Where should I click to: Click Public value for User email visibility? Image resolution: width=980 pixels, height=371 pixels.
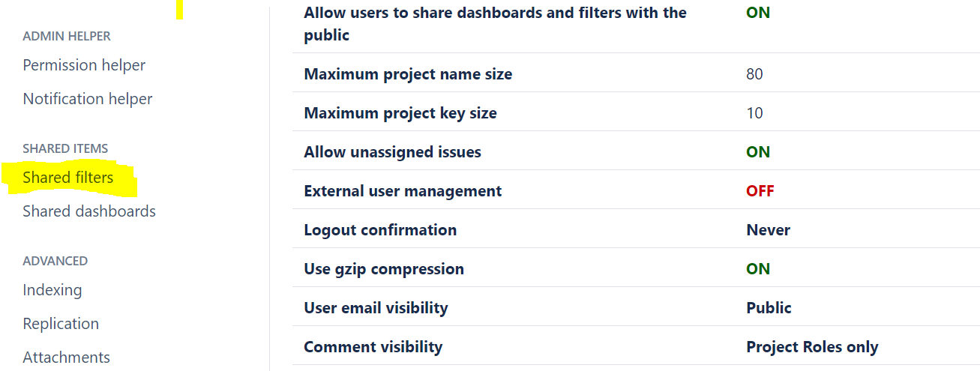pos(769,308)
